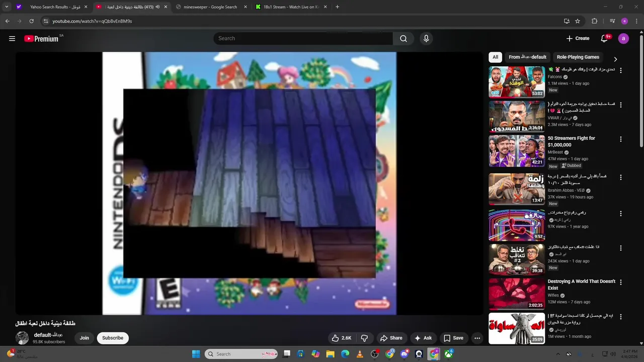Switch to the 18s1 Stream tab
Viewport: 644px width, 362px height.
[291, 7]
